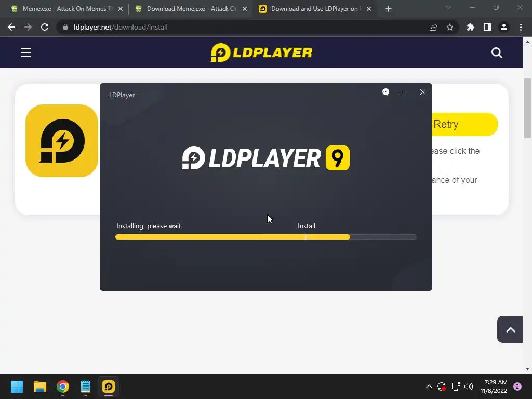
Task: Open the network tray icon
Action: (x=456, y=387)
